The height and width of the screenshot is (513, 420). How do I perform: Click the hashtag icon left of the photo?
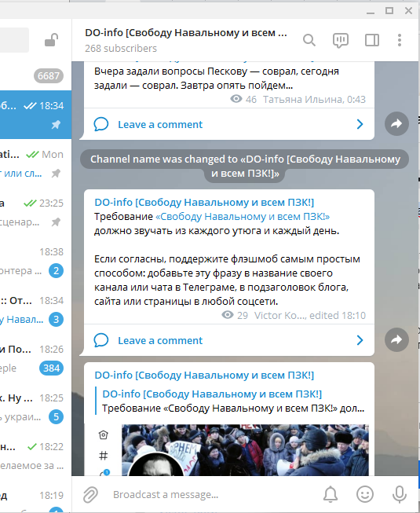104,456
